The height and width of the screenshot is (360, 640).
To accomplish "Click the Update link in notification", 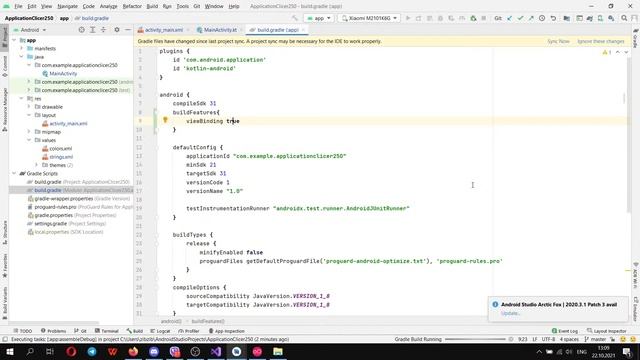I will [x=511, y=313].
